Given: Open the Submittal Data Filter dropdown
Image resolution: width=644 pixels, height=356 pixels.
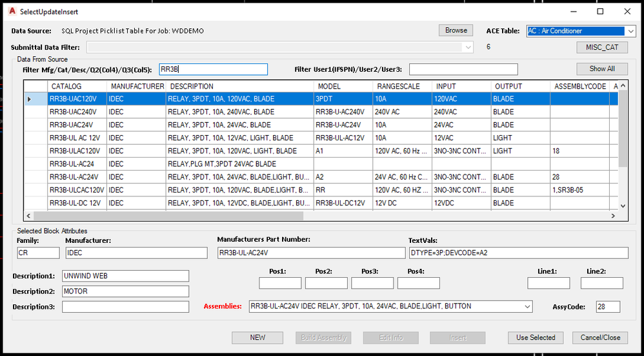Looking at the screenshot, I should [x=468, y=47].
